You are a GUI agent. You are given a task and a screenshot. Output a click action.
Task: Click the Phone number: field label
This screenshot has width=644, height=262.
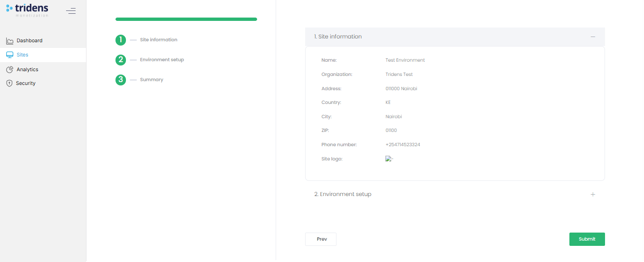(339, 145)
